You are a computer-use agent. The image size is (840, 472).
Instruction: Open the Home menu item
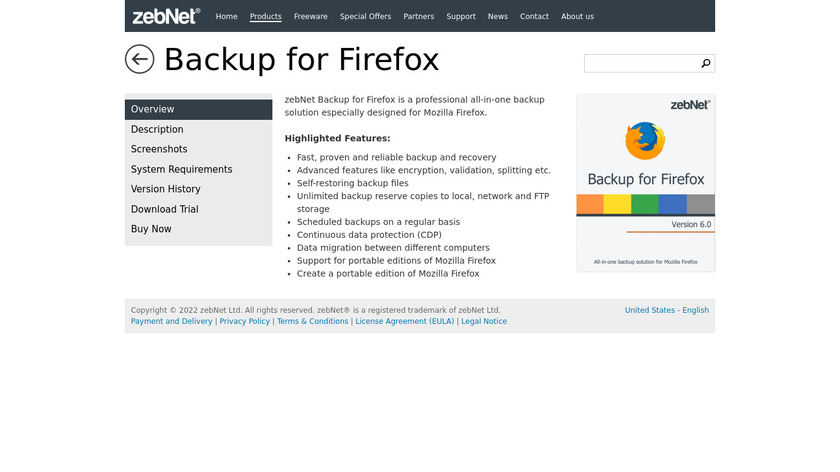tap(226, 17)
